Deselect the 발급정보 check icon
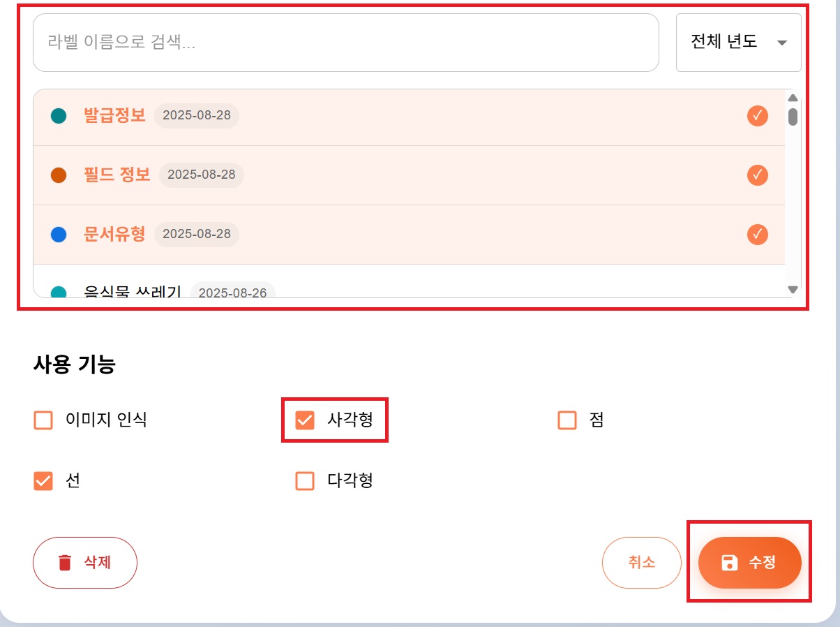The image size is (840, 627). (x=757, y=116)
